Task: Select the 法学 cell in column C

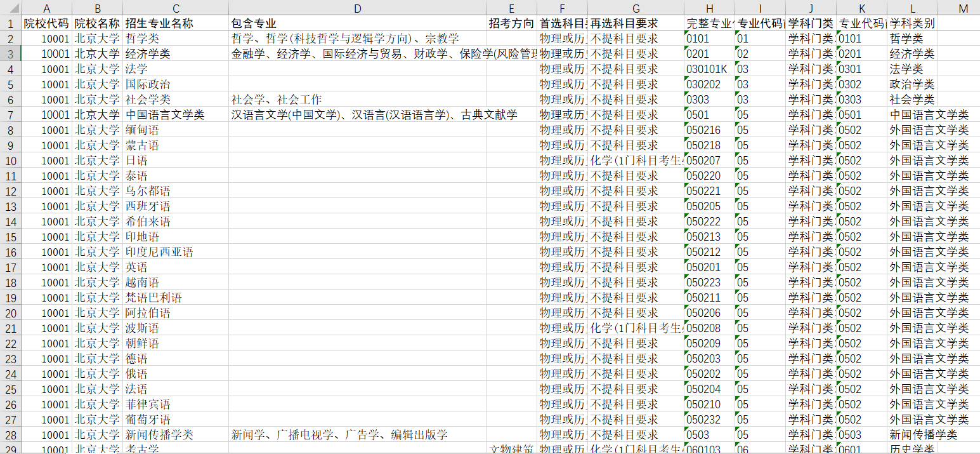Action: tap(176, 69)
